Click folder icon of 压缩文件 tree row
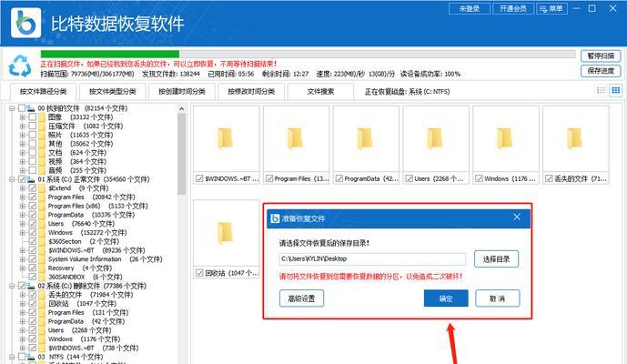The height and width of the screenshot is (364, 627). (x=42, y=126)
